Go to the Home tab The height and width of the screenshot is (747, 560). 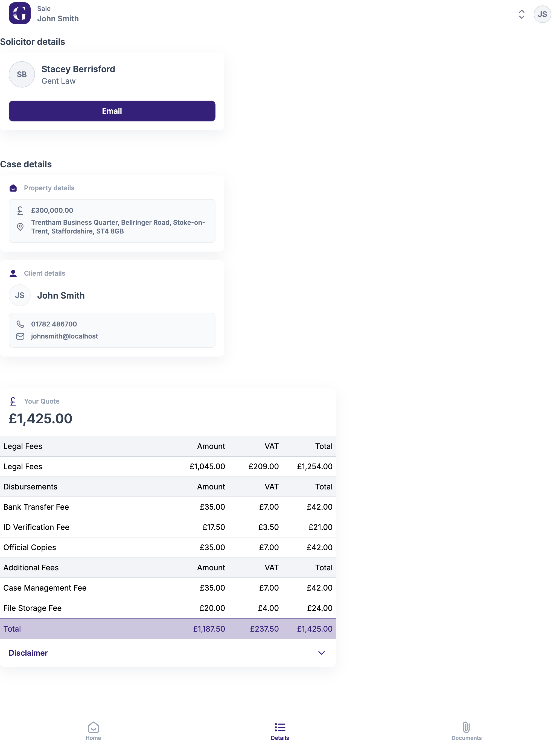click(93, 731)
